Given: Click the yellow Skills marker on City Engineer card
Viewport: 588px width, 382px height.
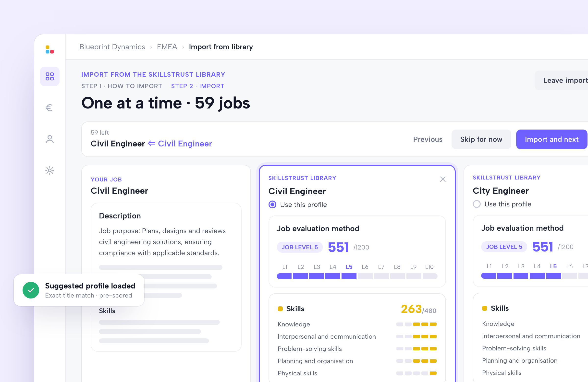Looking at the screenshot, I should 484,308.
